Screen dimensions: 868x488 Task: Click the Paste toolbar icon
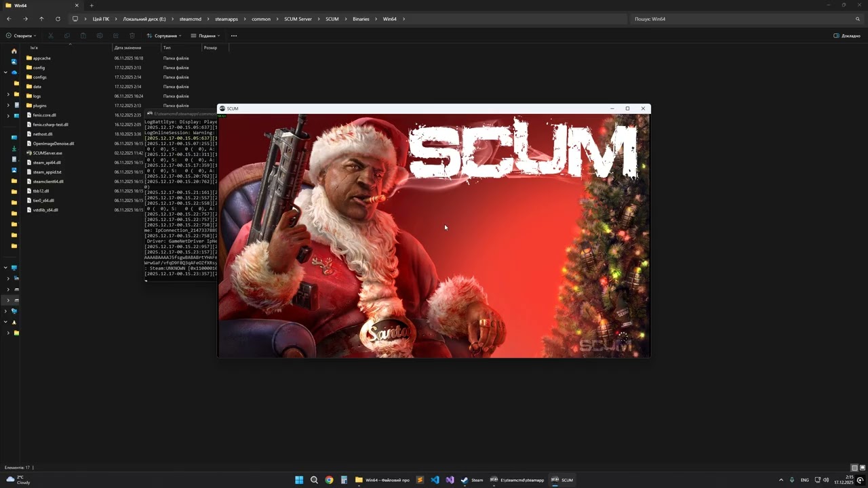(x=83, y=36)
